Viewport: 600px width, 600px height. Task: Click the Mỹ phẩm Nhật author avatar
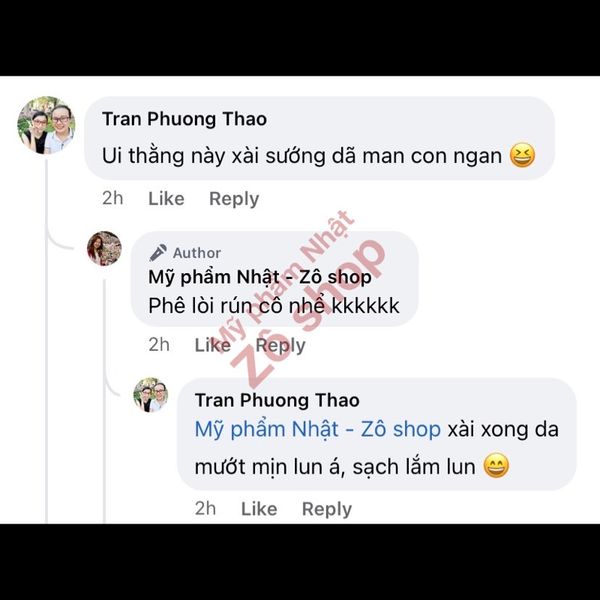tap(104, 248)
